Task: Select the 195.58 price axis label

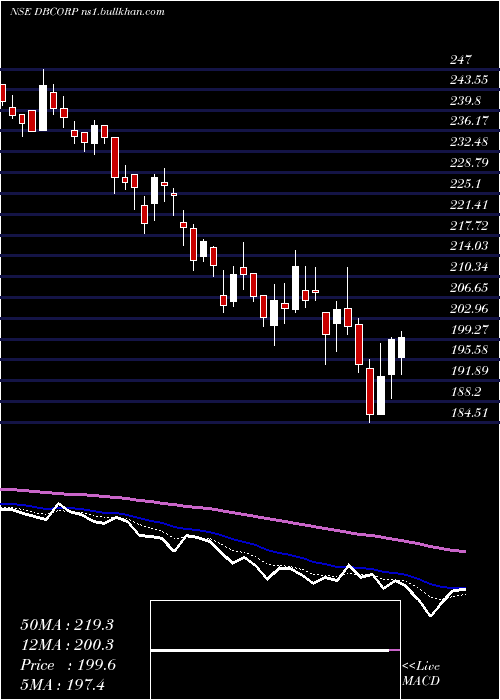Action: coord(469,350)
